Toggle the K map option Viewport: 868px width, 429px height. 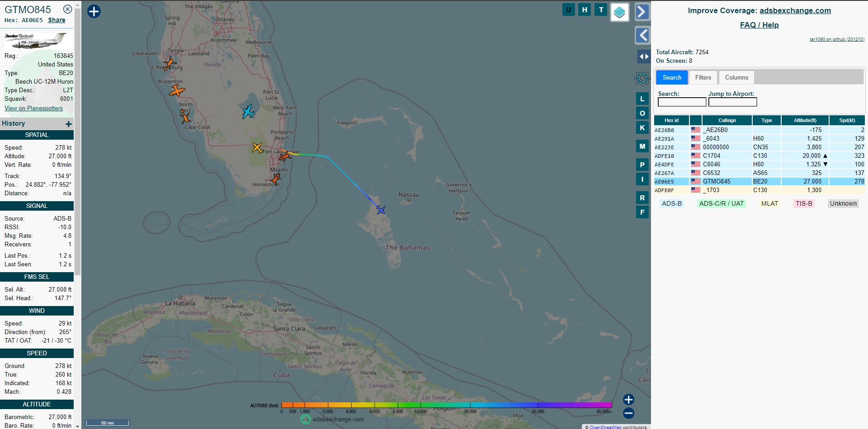click(642, 127)
